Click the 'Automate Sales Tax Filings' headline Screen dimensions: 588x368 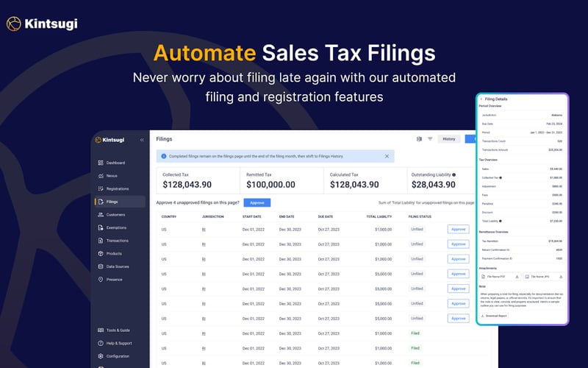(295, 52)
